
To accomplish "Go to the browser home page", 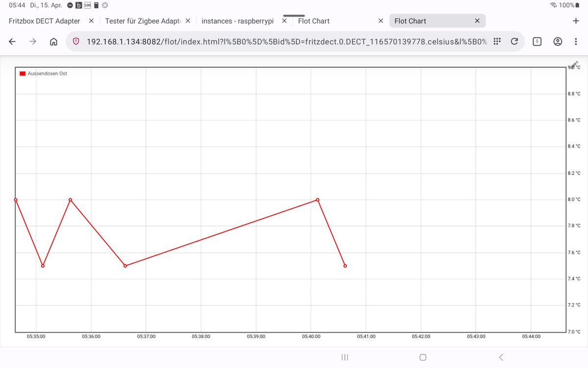I will click(x=54, y=42).
